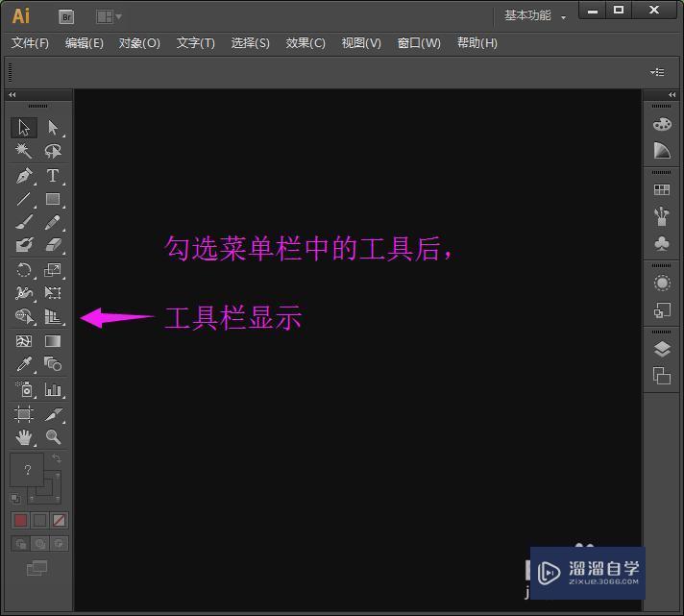Choose the Zoom magnifier tool

tap(53, 436)
